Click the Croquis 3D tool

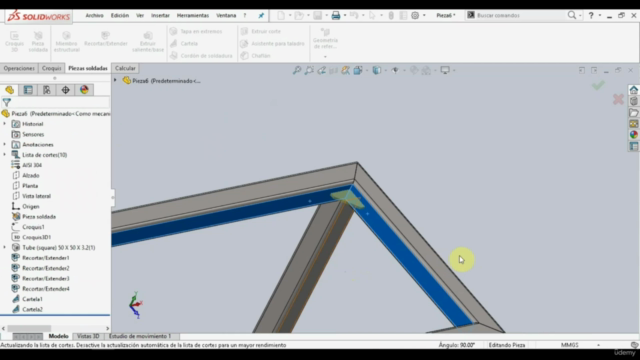(x=14, y=41)
